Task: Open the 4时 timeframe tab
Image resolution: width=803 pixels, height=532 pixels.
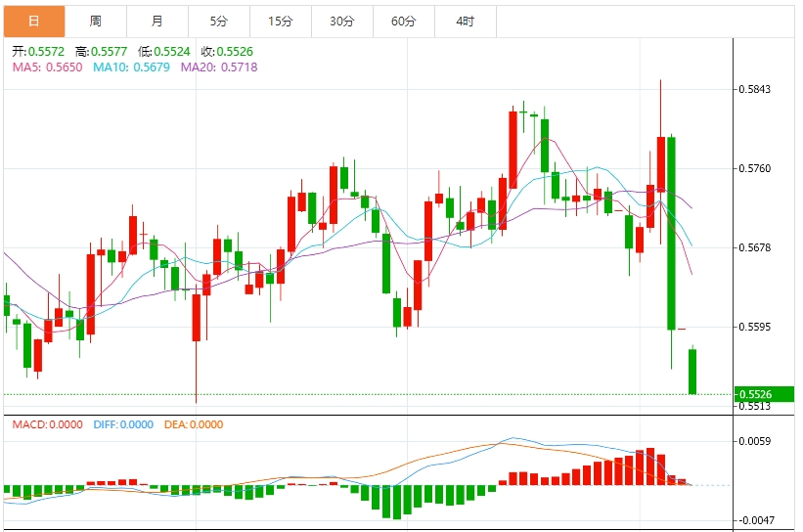Action: (x=465, y=21)
